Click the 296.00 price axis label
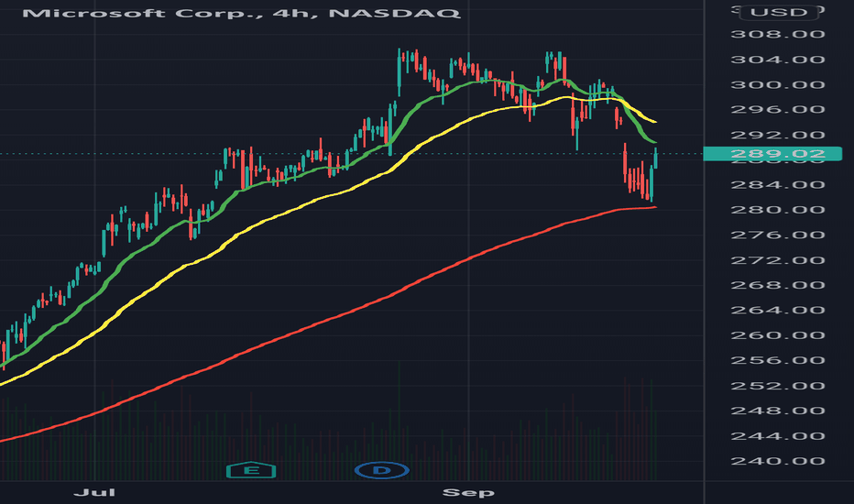This screenshot has width=854, height=504. pos(778,110)
